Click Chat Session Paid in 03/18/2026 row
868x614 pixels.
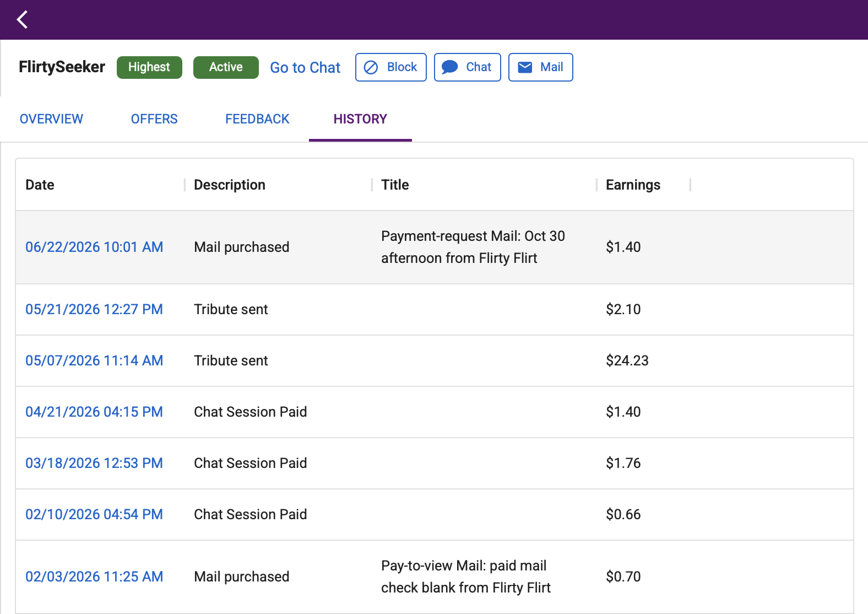pyautogui.click(x=251, y=463)
